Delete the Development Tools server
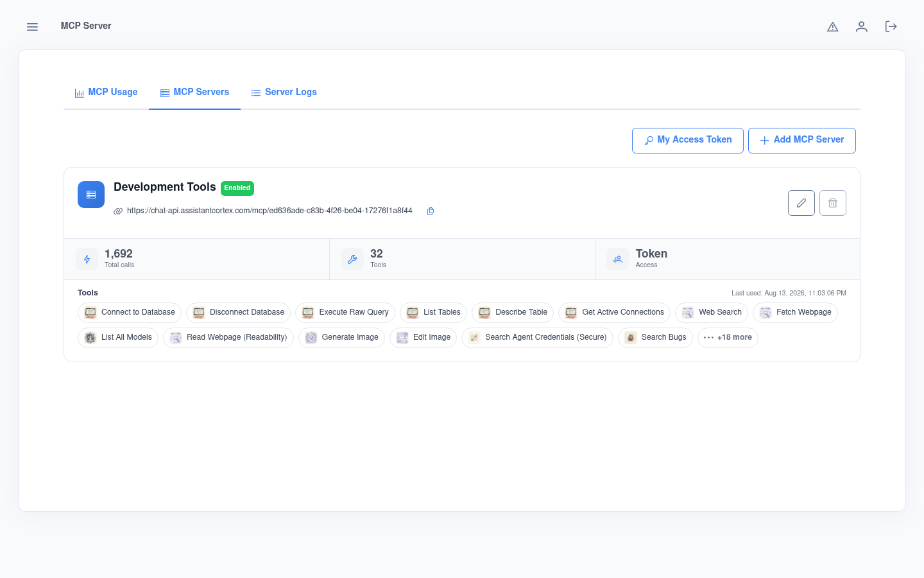 click(x=833, y=203)
